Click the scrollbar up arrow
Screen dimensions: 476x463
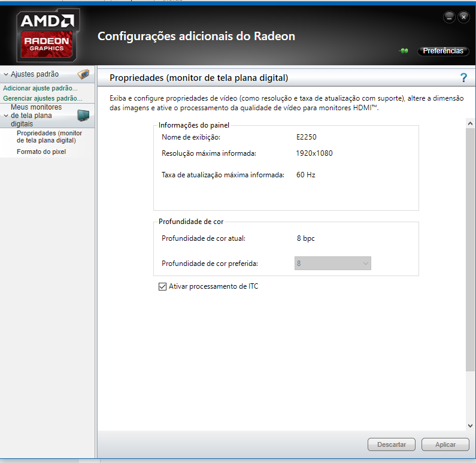pos(470,123)
